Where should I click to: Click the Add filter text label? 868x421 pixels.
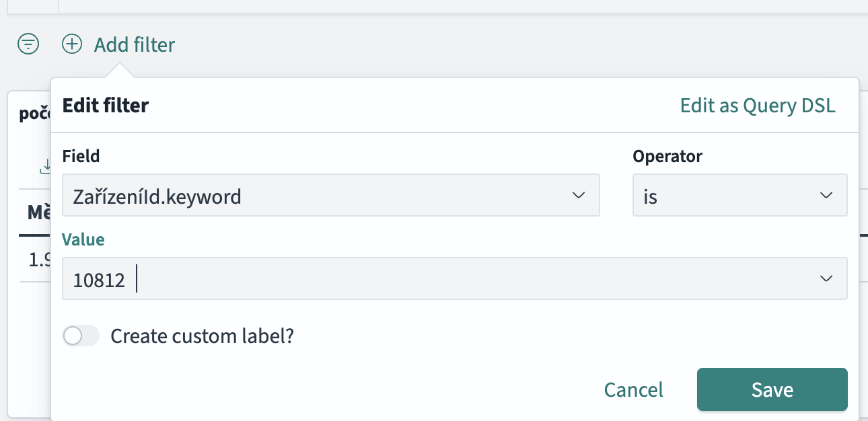point(135,45)
